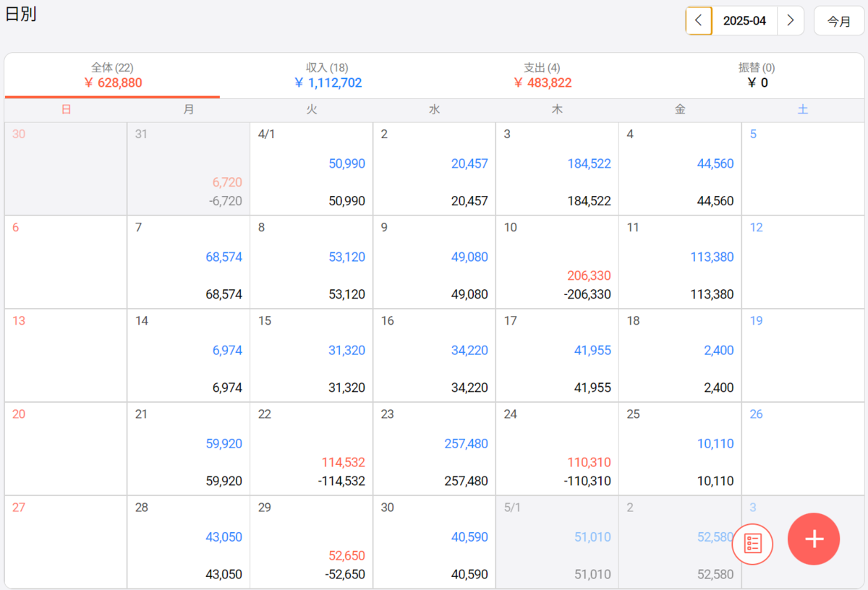Screen dimensions: 868x590
Task: Select Sunday April 27 date number
Action: pyautogui.click(x=19, y=507)
